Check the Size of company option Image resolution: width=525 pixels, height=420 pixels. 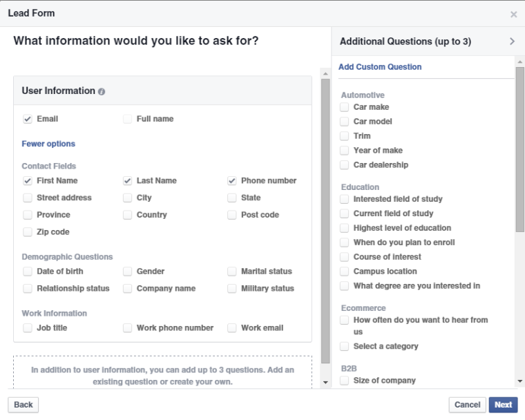[344, 381]
